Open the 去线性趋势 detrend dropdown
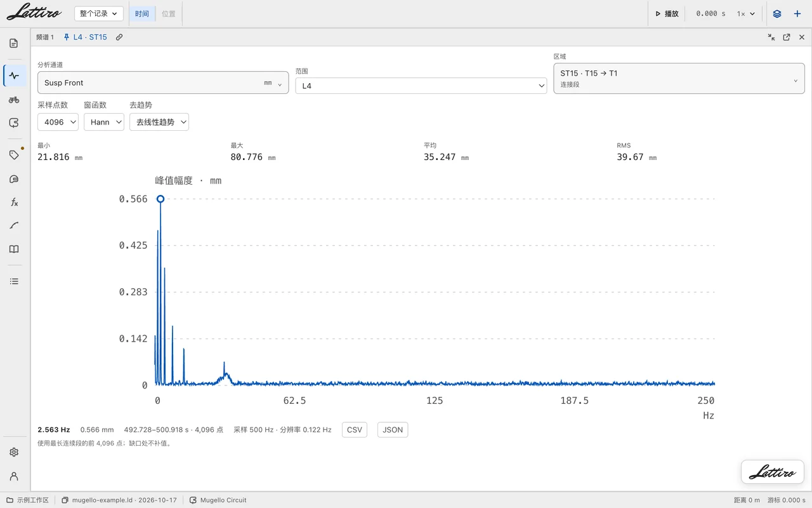Screen dimensions: 812x508 (159, 122)
